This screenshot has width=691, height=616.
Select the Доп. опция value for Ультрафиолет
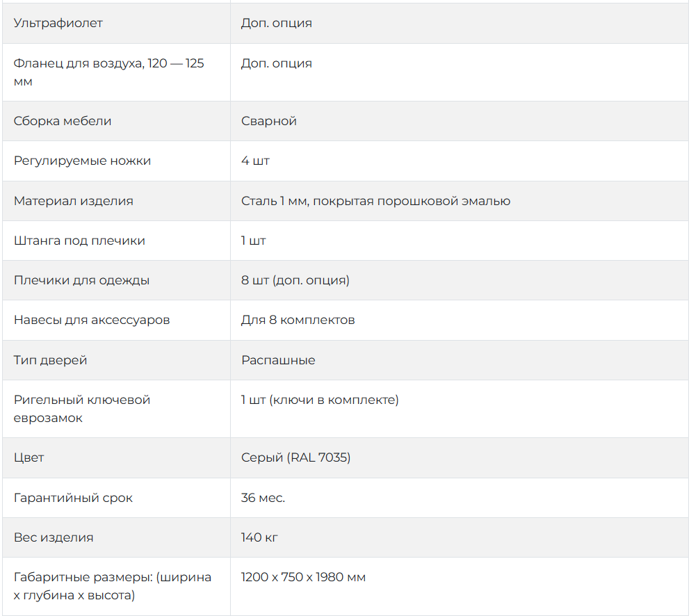[276, 23]
